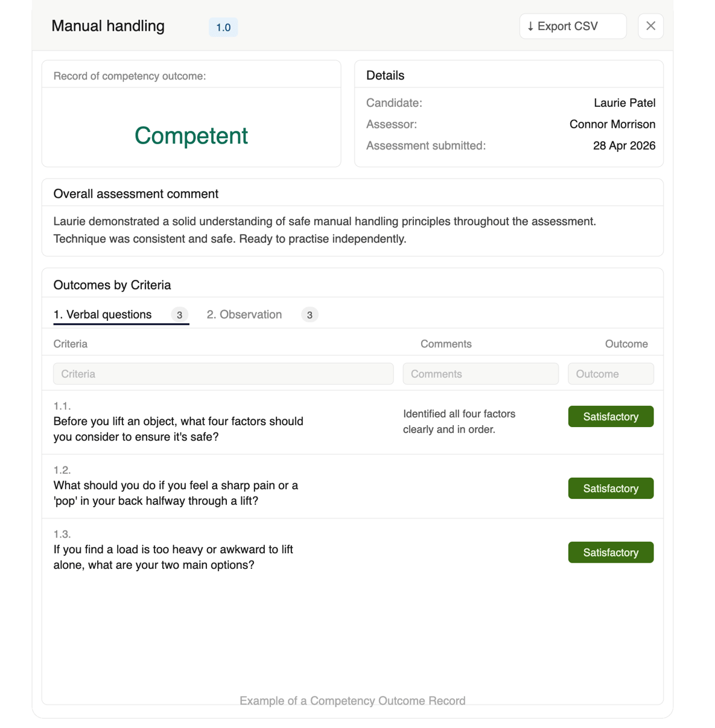Click the comment 'Identified all four factors'

click(459, 422)
